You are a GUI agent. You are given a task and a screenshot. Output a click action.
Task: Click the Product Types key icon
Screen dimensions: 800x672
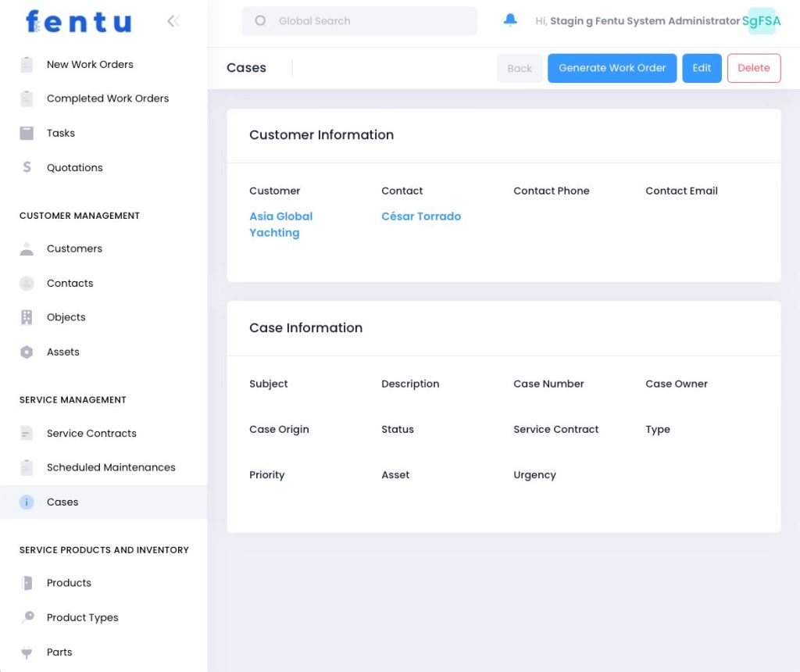pyautogui.click(x=27, y=617)
